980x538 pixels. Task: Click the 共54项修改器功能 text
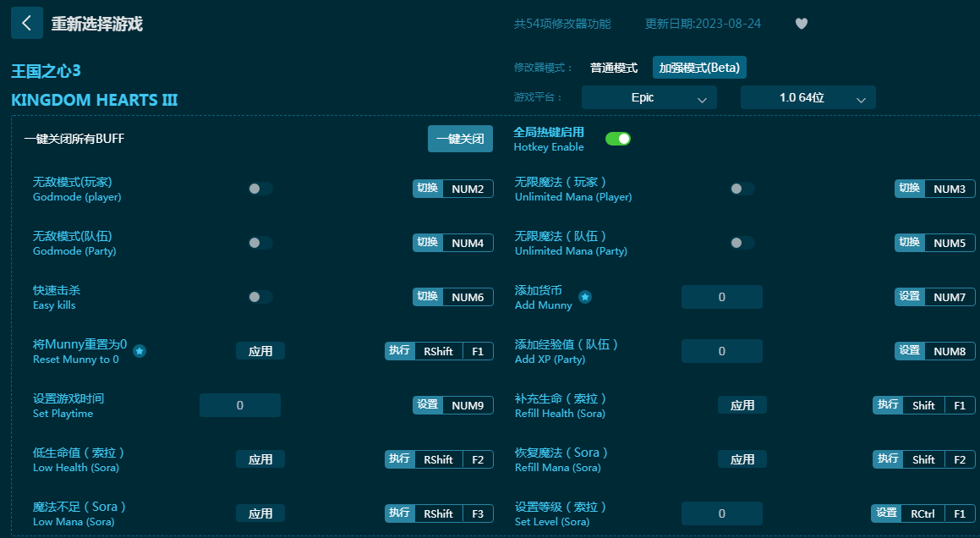[562, 24]
